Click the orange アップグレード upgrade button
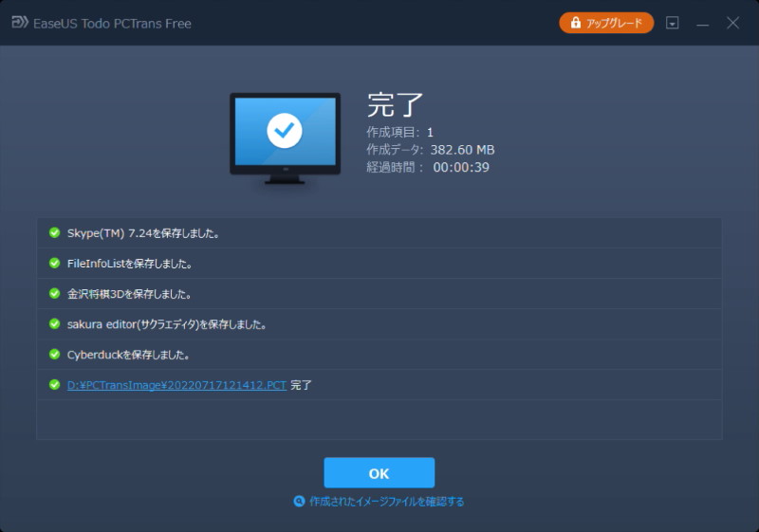Screen dimensions: 759x532 click(606, 23)
